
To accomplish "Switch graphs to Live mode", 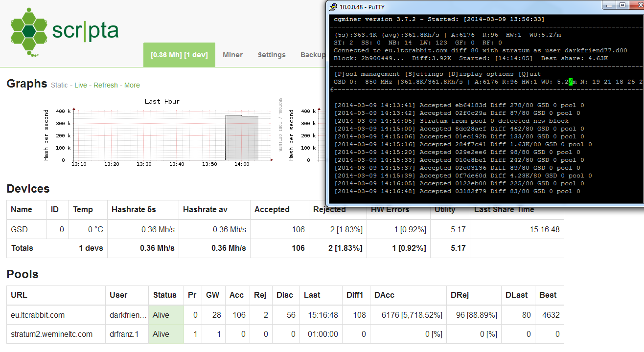I will click(x=81, y=85).
